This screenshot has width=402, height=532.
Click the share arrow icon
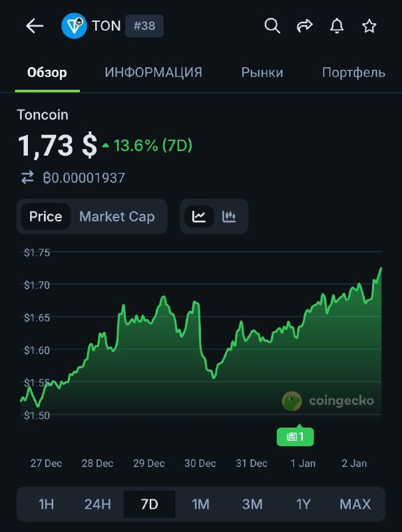(305, 26)
